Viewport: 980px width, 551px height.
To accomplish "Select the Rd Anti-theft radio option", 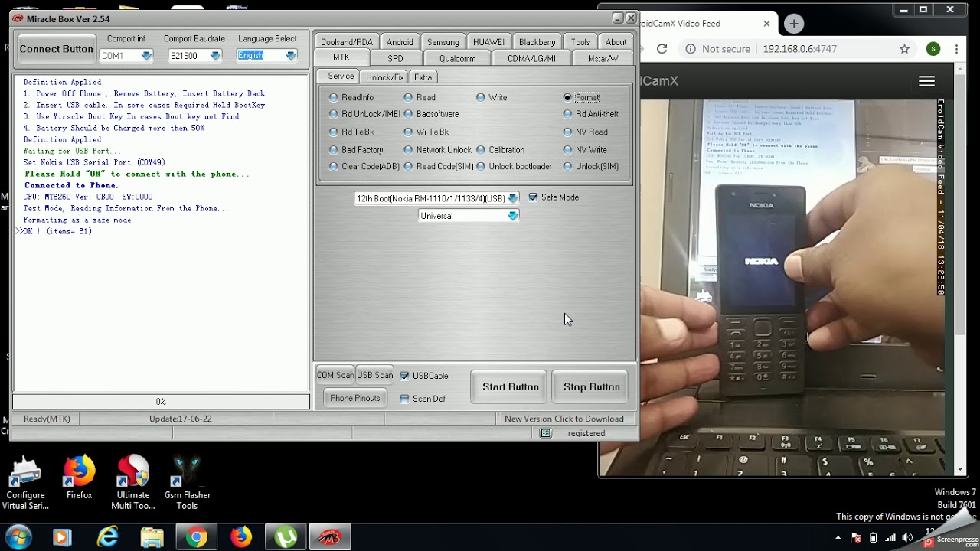I will (590, 114).
